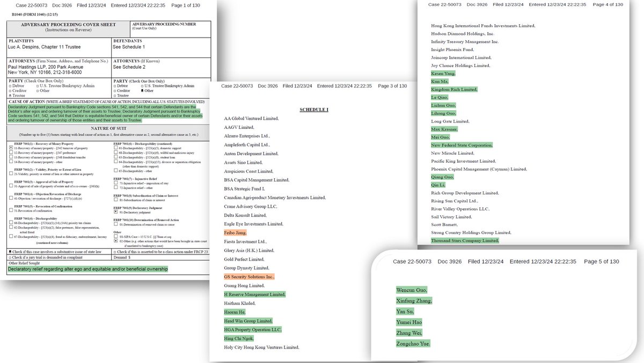Click highlighted 'Thousand Stars Company Limited,'
Image resolution: width=644 pixels, height=363 pixels.
tap(465, 241)
